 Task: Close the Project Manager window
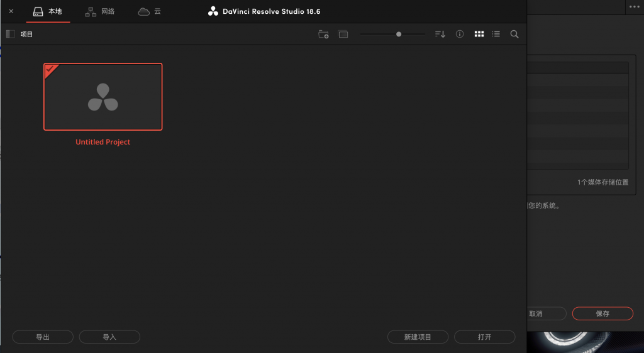pyautogui.click(x=11, y=11)
